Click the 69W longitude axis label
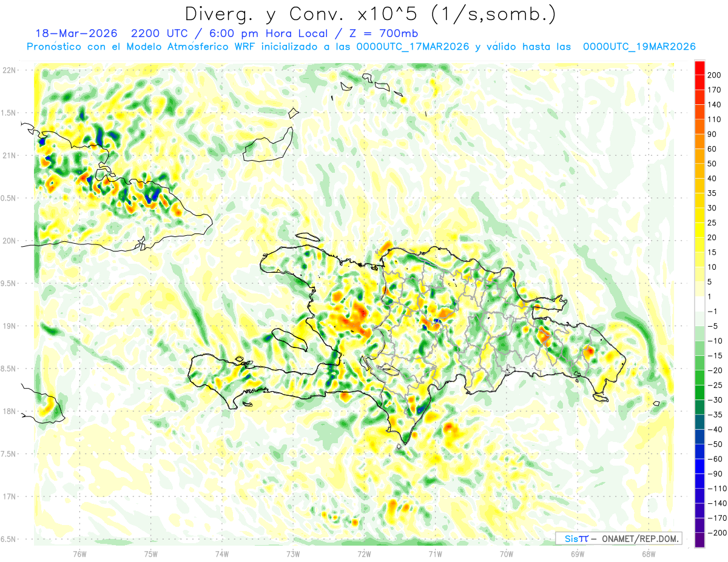The height and width of the screenshot is (562, 728). [578, 554]
